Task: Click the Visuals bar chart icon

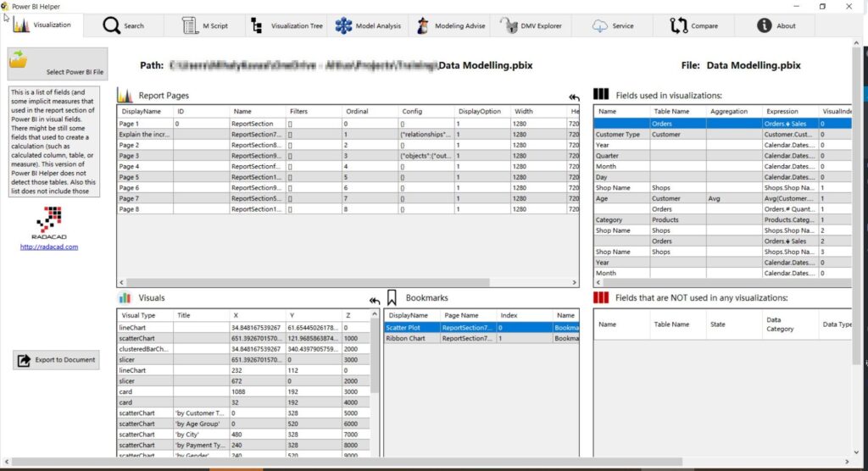Action: [125, 298]
